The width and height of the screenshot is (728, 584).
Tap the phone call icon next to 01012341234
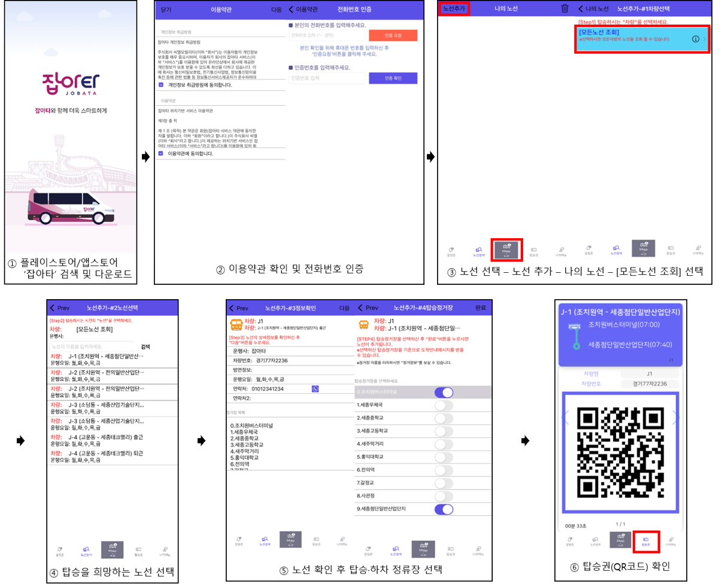(x=316, y=388)
